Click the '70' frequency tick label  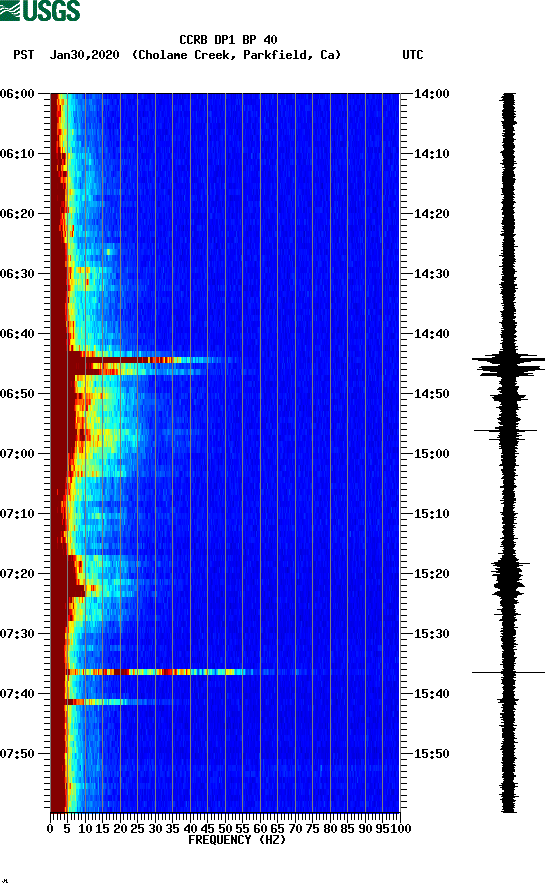295,829
